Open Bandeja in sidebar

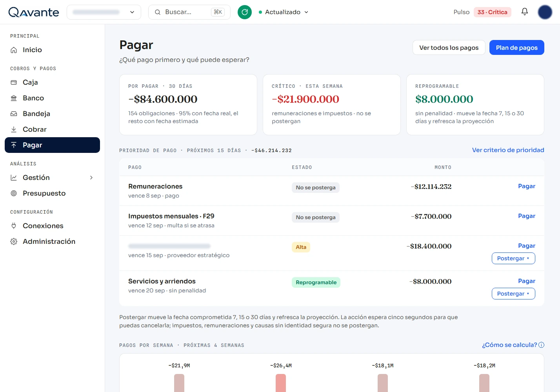pyautogui.click(x=52, y=114)
